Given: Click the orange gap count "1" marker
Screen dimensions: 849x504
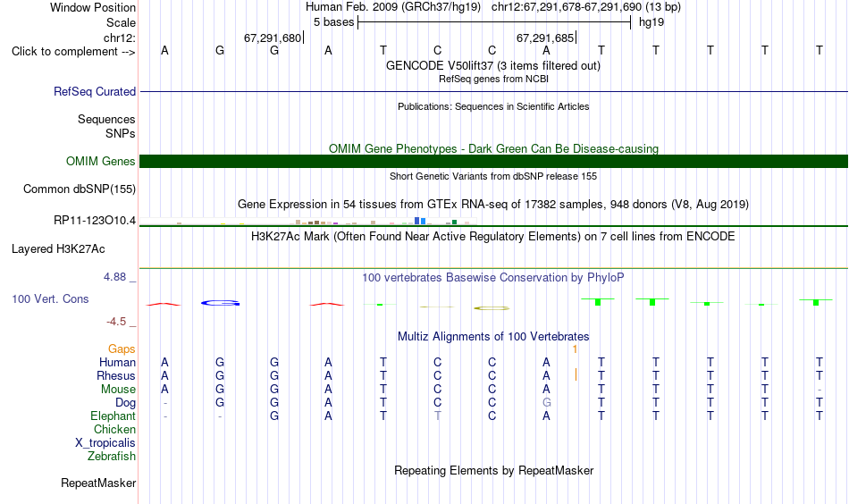Looking at the screenshot, I should point(575,349).
